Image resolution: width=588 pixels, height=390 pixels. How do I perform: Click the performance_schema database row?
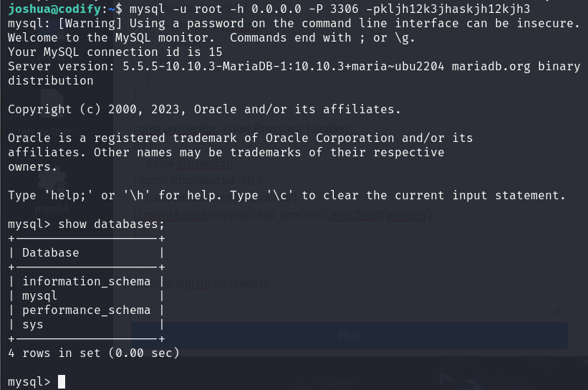point(86,310)
